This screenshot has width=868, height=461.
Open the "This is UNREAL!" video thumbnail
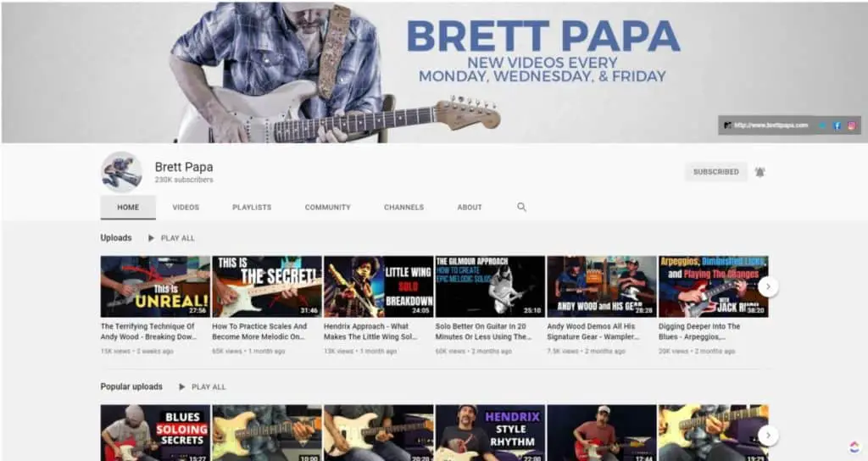tap(156, 286)
